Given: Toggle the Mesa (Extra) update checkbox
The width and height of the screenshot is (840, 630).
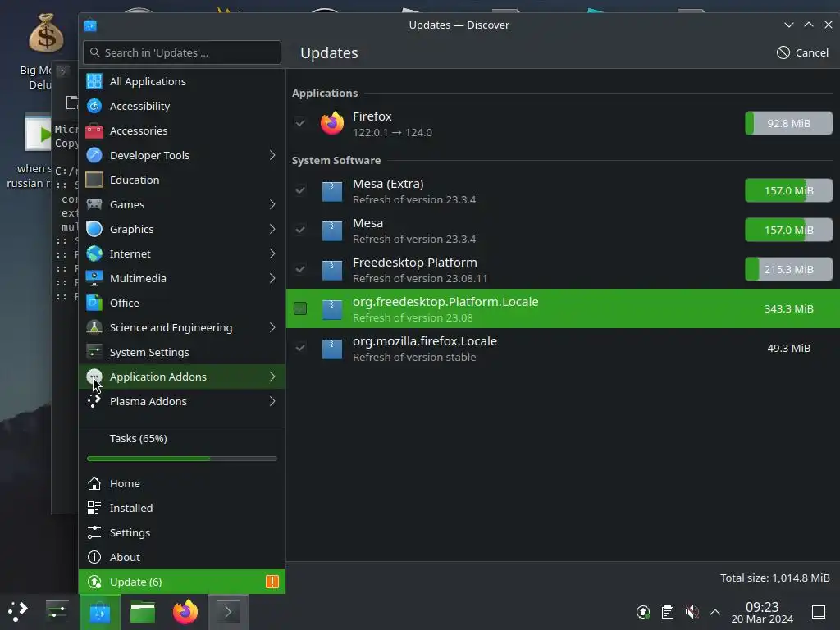Looking at the screenshot, I should point(300,190).
